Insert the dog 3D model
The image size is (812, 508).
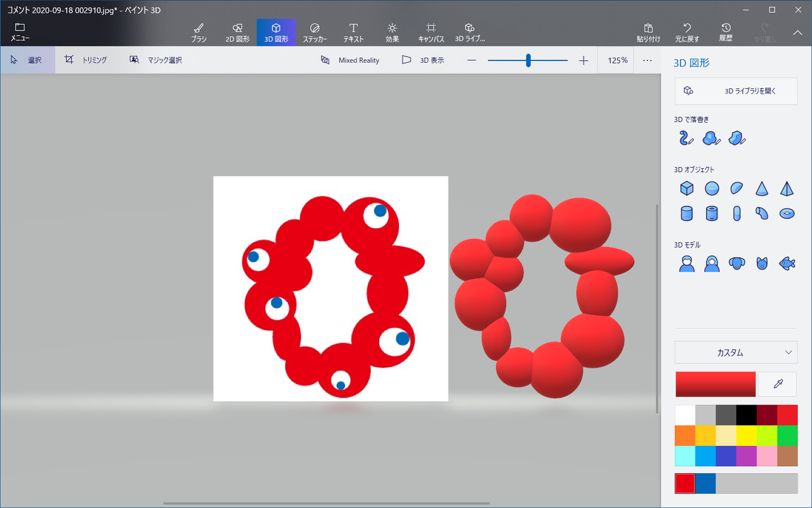click(737, 263)
